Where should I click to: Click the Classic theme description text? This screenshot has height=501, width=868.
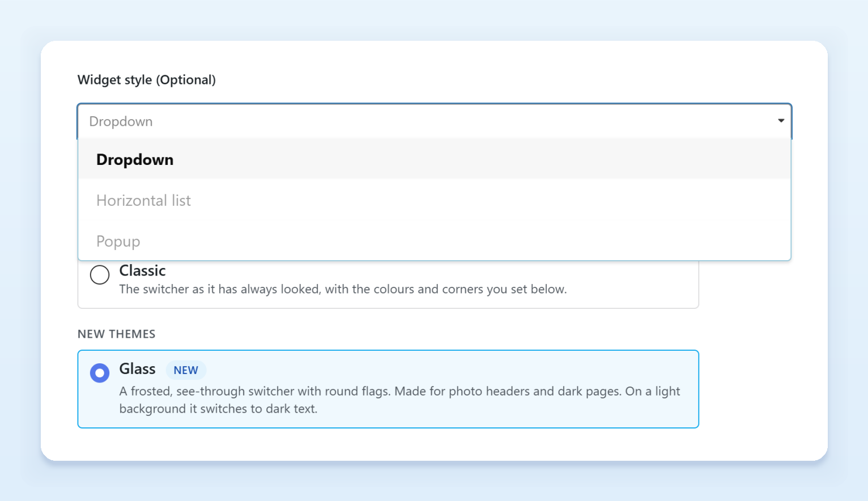pos(343,289)
